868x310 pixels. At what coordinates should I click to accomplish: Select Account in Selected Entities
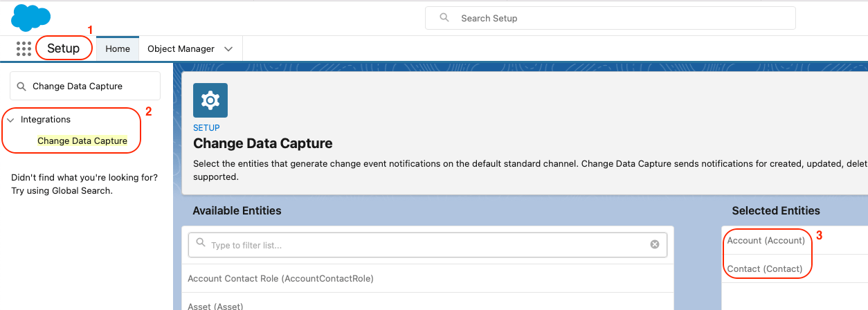click(x=766, y=241)
